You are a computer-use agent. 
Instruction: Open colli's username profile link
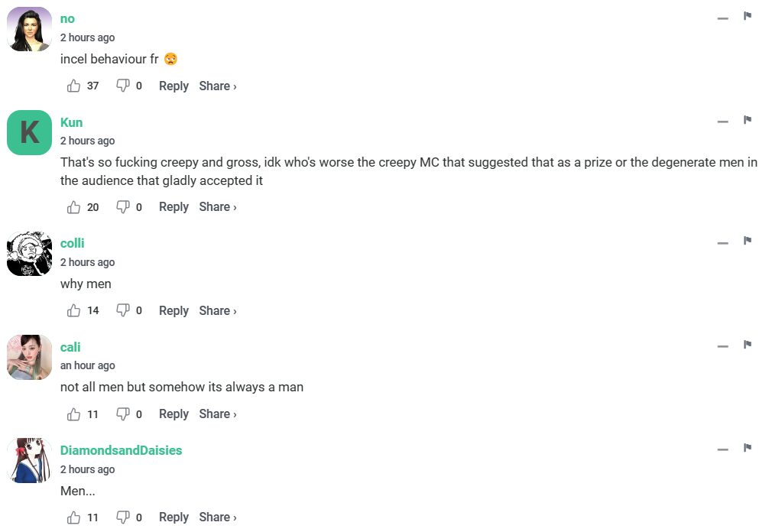point(73,243)
